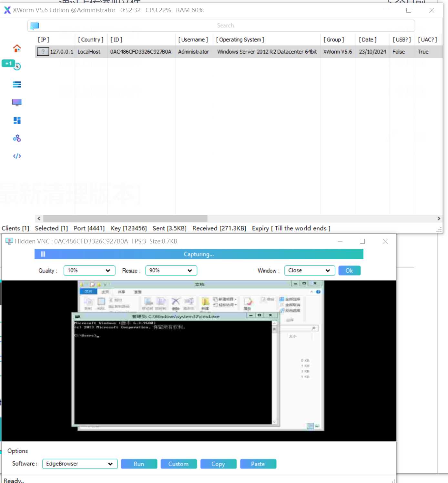Click the blue help icon in remote Explorer
The image size is (448, 483).
coord(318,292)
